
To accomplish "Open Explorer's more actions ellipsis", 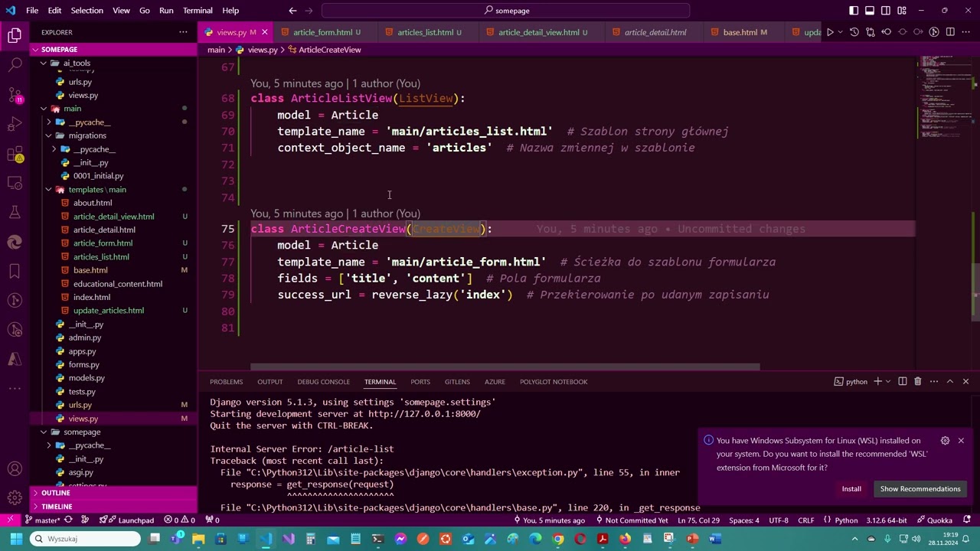I will coord(183,32).
